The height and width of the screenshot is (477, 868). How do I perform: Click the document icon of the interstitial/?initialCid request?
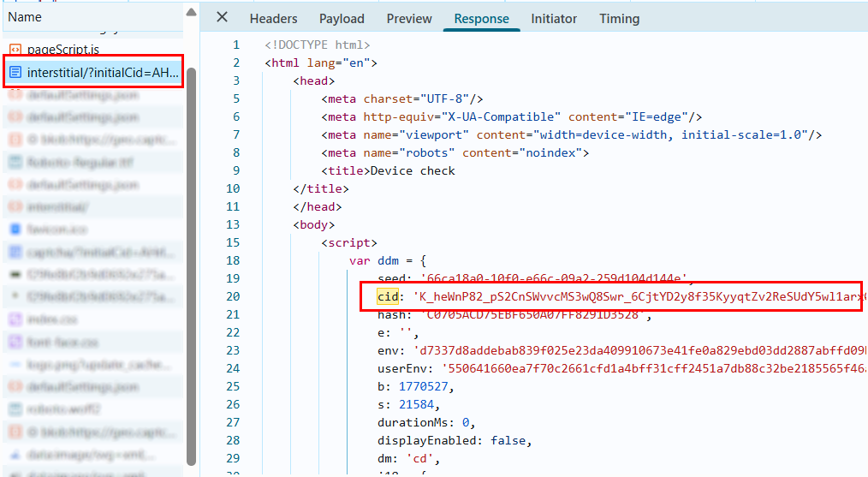(x=15, y=73)
